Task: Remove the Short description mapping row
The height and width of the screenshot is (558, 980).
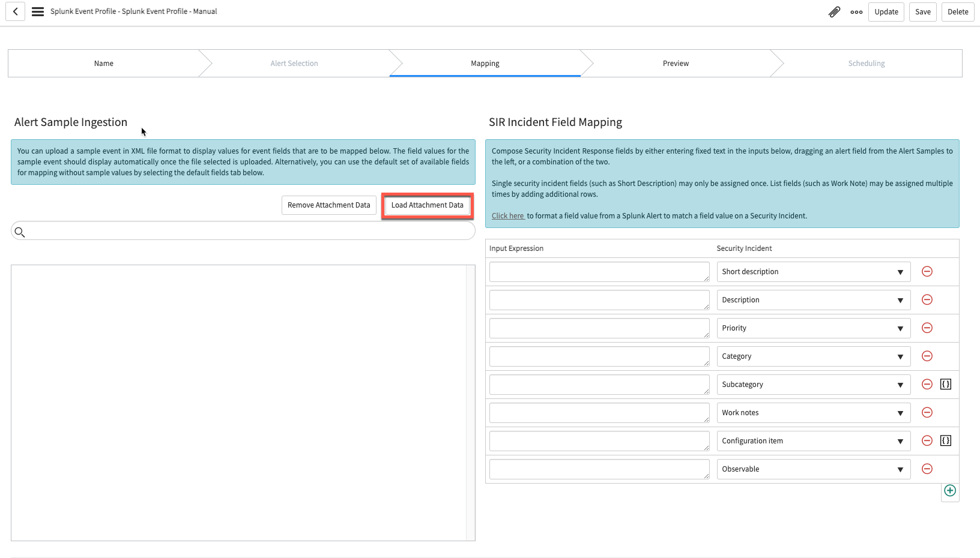Action: pyautogui.click(x=927, y=272)
